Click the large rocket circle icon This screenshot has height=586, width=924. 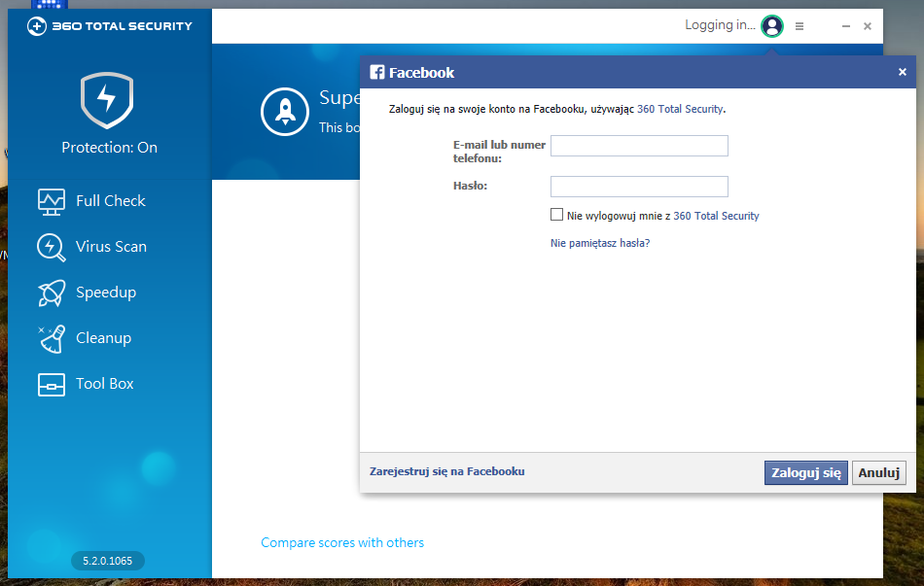tap(285, 112)
